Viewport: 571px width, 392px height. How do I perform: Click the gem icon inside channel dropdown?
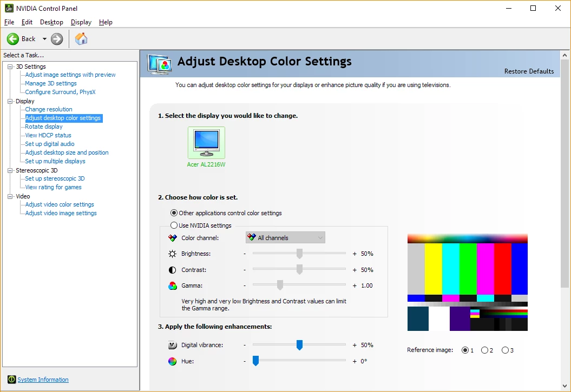click(251, 237)
